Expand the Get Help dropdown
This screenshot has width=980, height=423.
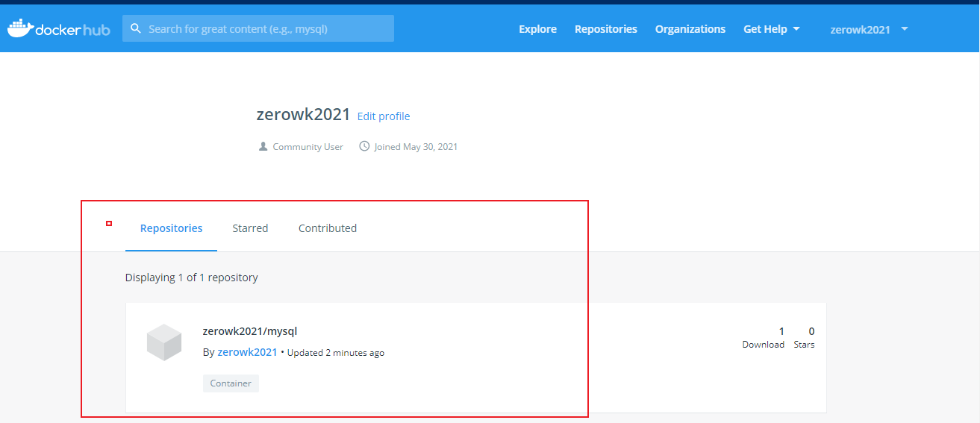pyautogui.click(x=772, y=29)
